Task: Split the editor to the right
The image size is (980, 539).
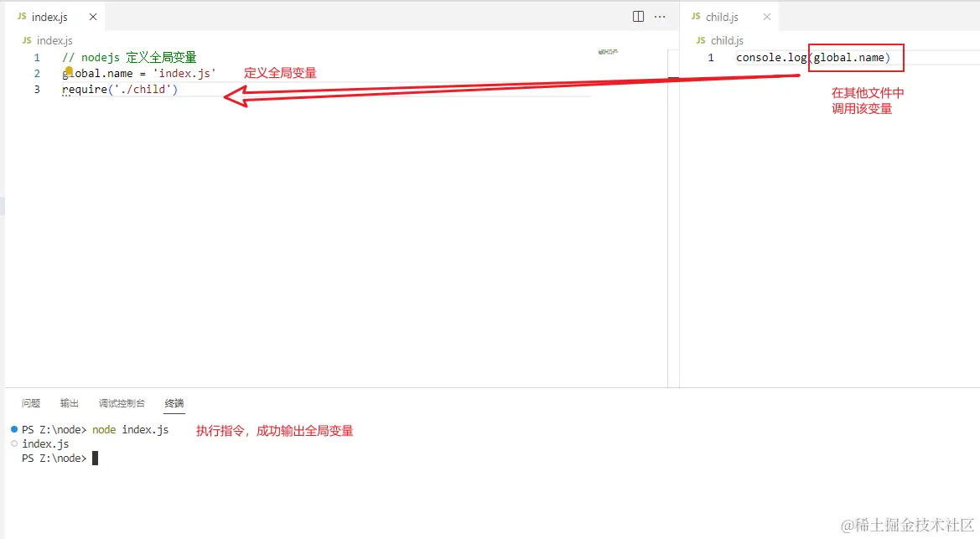Action: [x=638, y=17]
